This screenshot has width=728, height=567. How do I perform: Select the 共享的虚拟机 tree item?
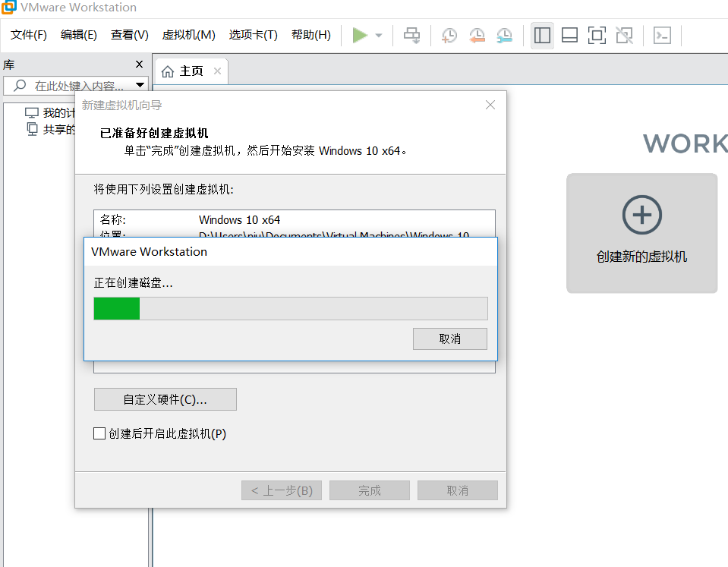(50, 129)
